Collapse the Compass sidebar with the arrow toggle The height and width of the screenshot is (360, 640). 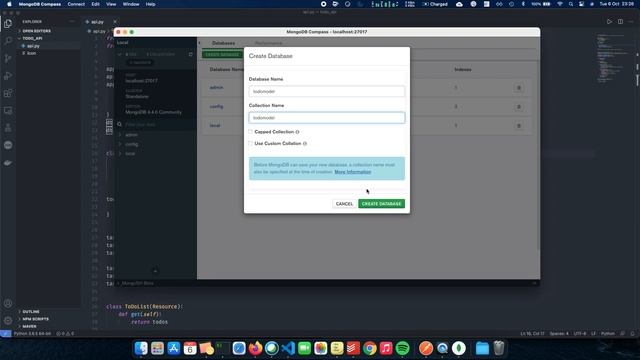pos(199,43)
